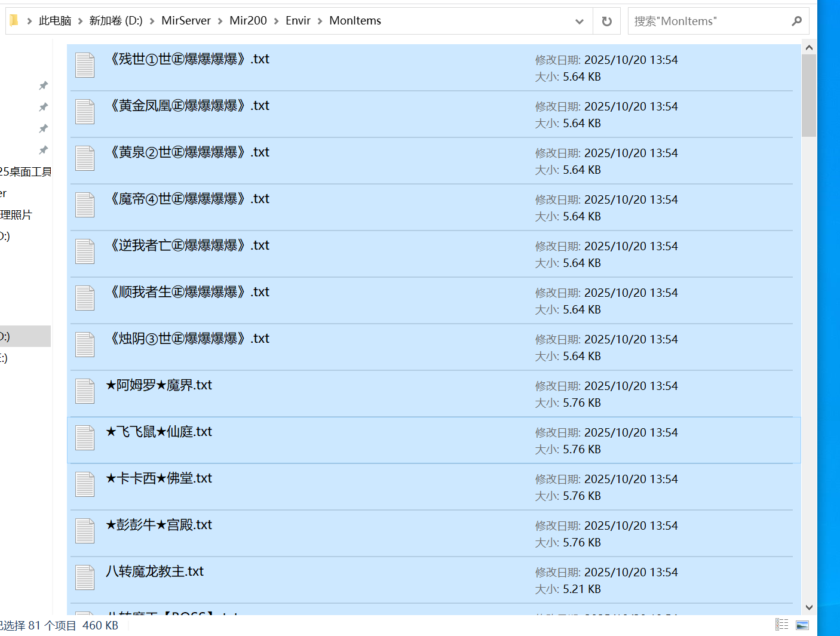Viewport: 840px width, 636px height.
Task: Switch to large icons view in status bar
Action: point(802,625)
